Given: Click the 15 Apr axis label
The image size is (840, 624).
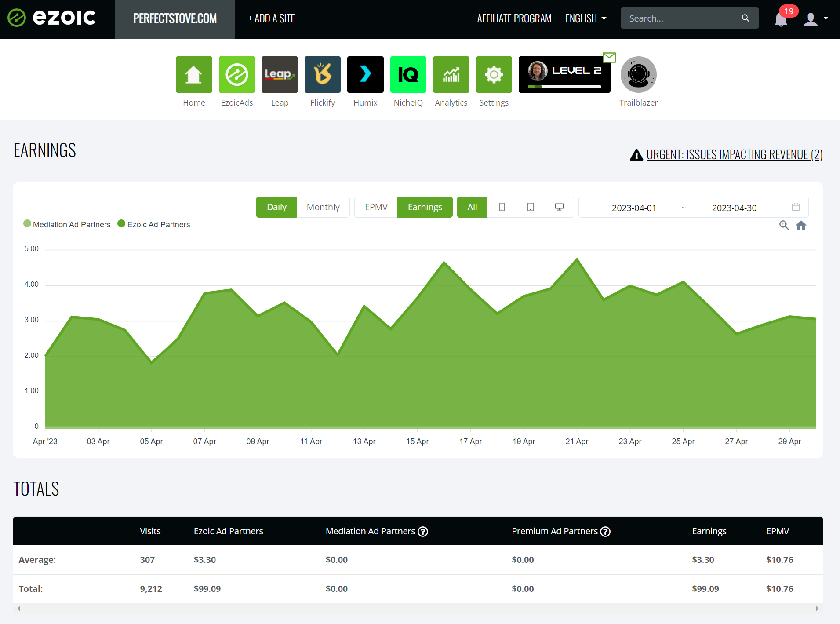Looking at the screenshot, I should (x=417, y=441).
